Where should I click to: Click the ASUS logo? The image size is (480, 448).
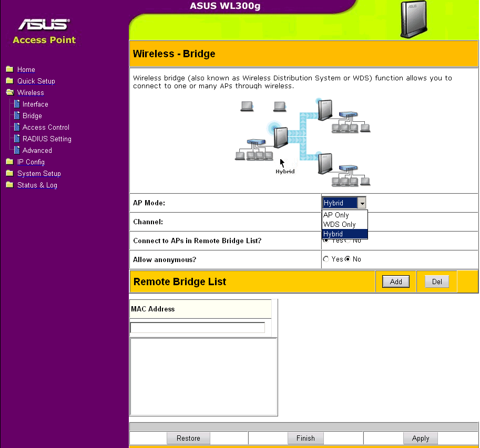coord(44,25)
